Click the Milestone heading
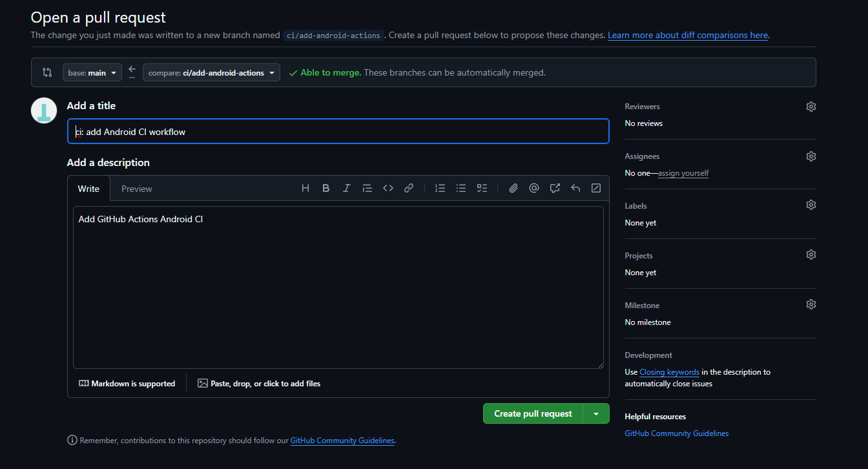 tap(642, 306)
